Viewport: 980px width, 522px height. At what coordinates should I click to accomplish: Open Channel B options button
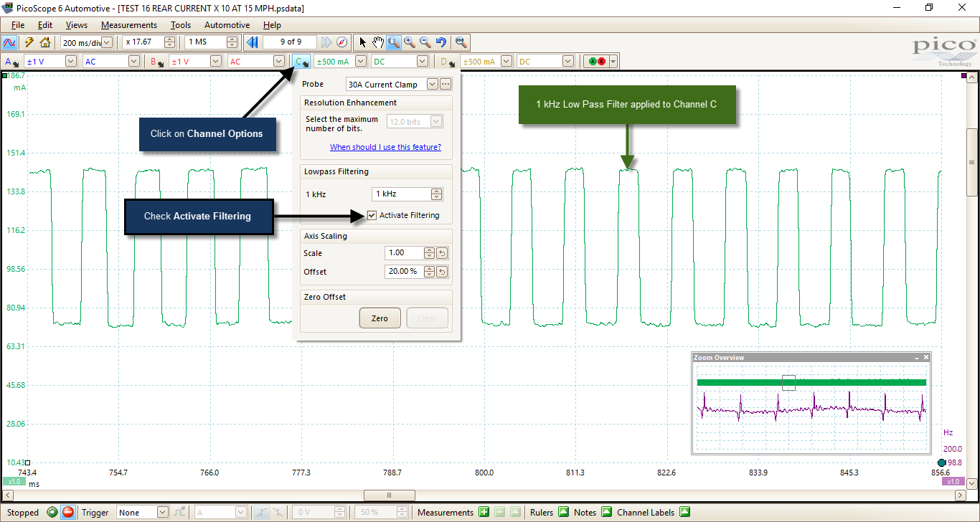coord(156,62)
